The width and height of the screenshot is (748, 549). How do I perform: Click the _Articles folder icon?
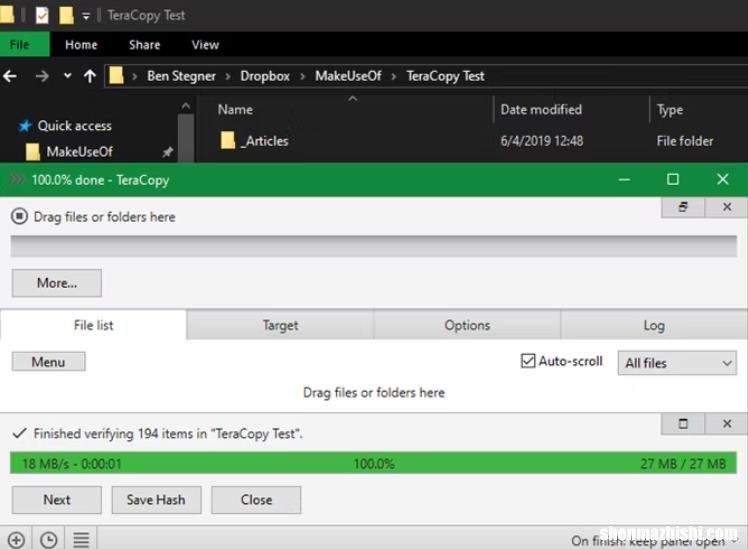click(228, 140)
